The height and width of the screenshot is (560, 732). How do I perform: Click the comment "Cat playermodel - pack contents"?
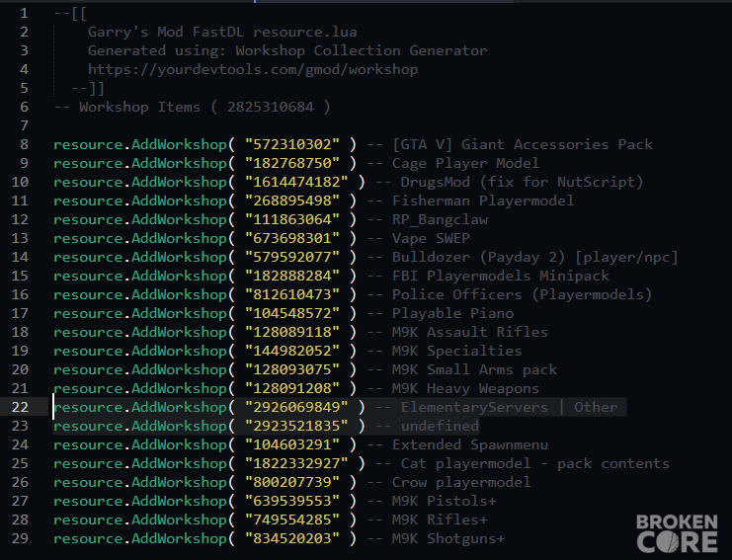535,463
